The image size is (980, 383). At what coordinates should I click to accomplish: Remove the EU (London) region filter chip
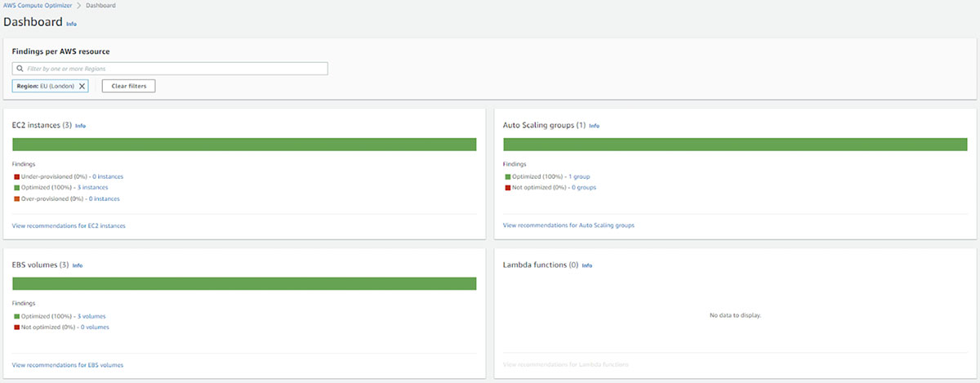click(82, 86)
